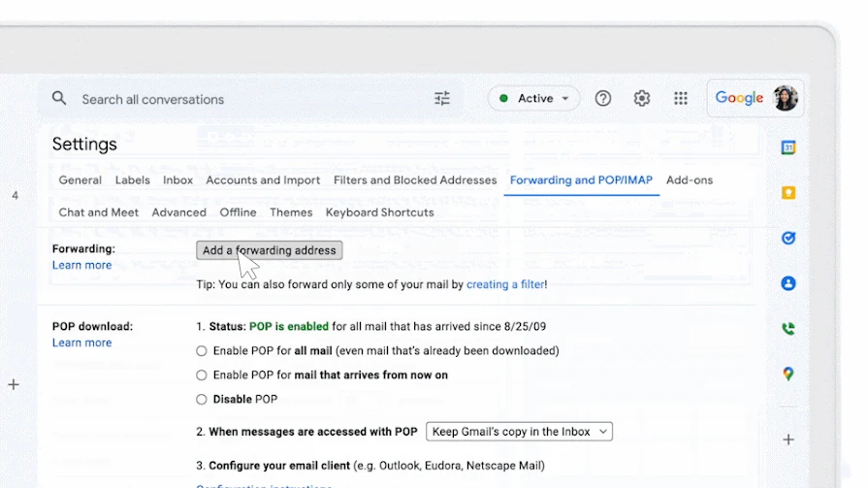The height and width of the screenshot is (488, 868).
Task: Open the Google apps grid
Action: point(681,99)
